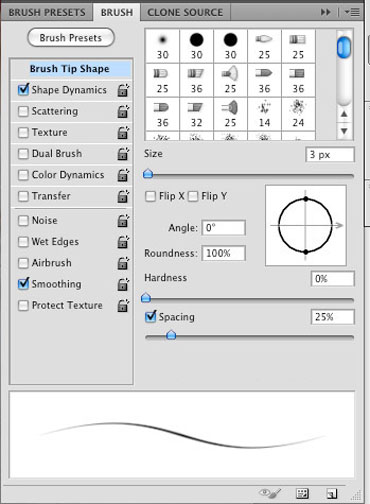Enable the Noise checkbox

tap(23, 221)
